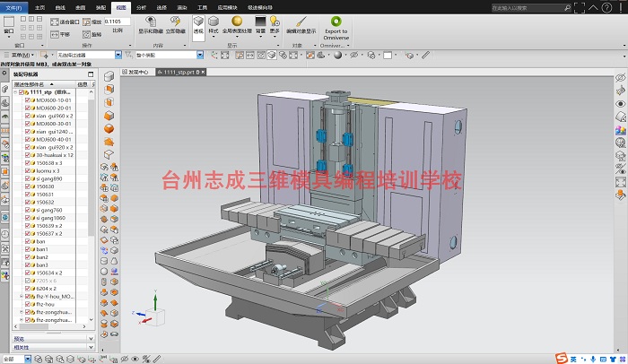Image resolution: width=628 pixels, height=364 pixels.
Task: Click the Info (信息) column header
Action: (x=83, y=84)
